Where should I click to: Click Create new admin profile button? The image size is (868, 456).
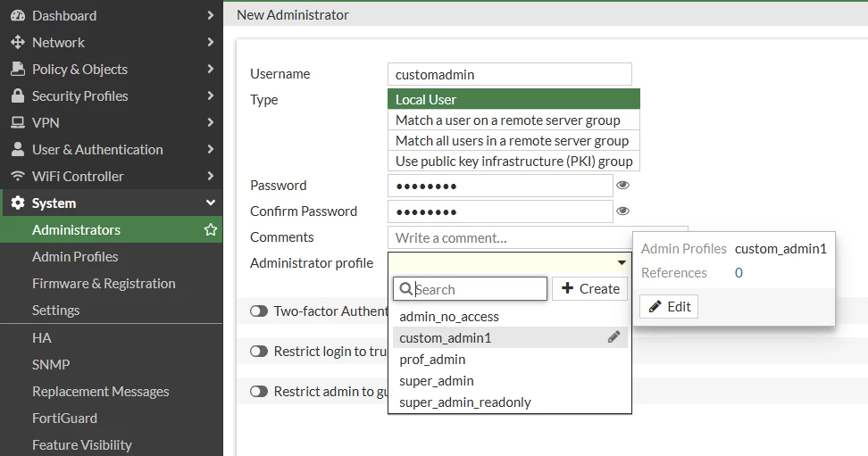tap(589, 289)
